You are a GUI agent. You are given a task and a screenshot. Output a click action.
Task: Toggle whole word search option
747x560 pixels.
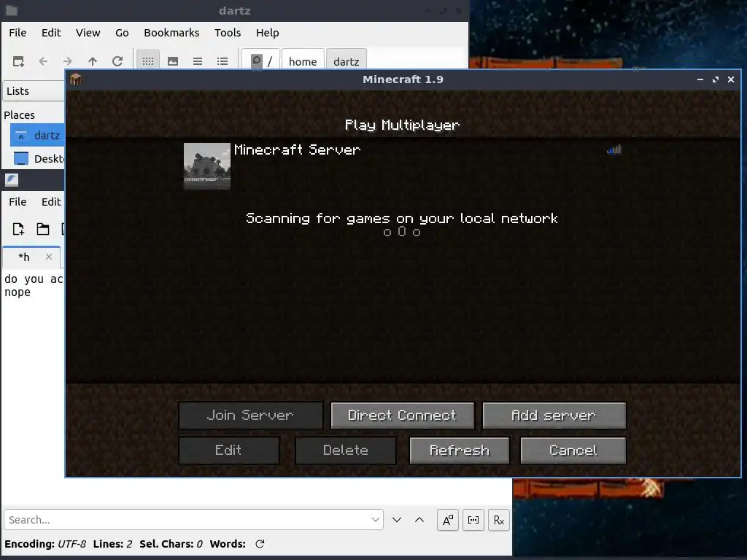473,520
